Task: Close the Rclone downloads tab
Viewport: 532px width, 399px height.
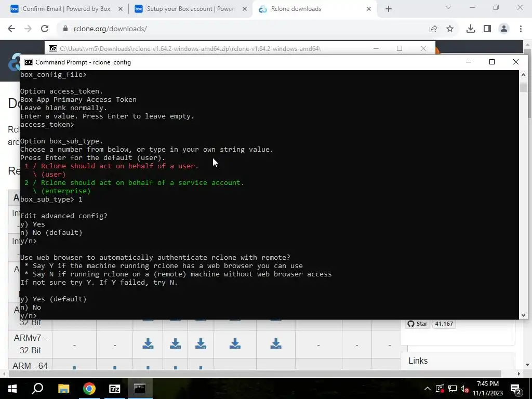Action: tap(369, 9)
